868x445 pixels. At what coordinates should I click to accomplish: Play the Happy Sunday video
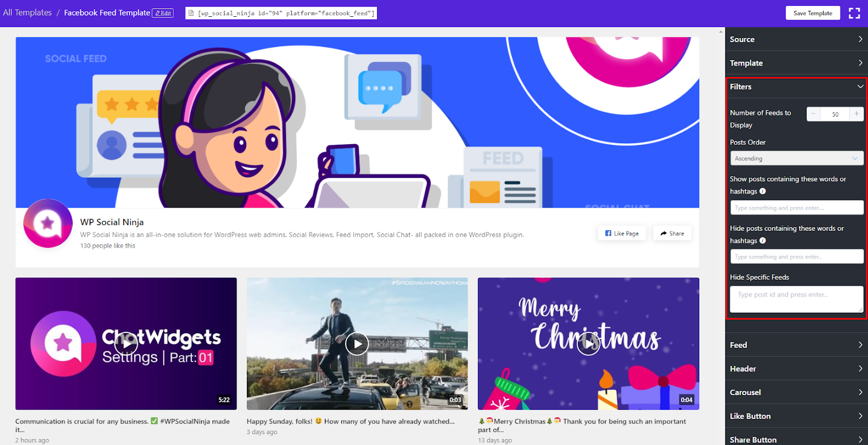coord(357,344)
